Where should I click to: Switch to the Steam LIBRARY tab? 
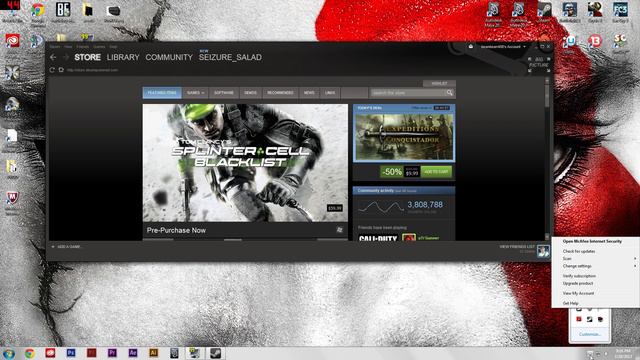coord(123,58)
